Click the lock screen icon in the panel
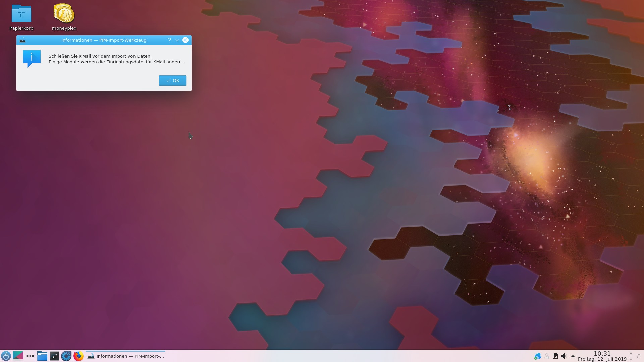This screenshot has height=362, width=644. coord(631,354)
